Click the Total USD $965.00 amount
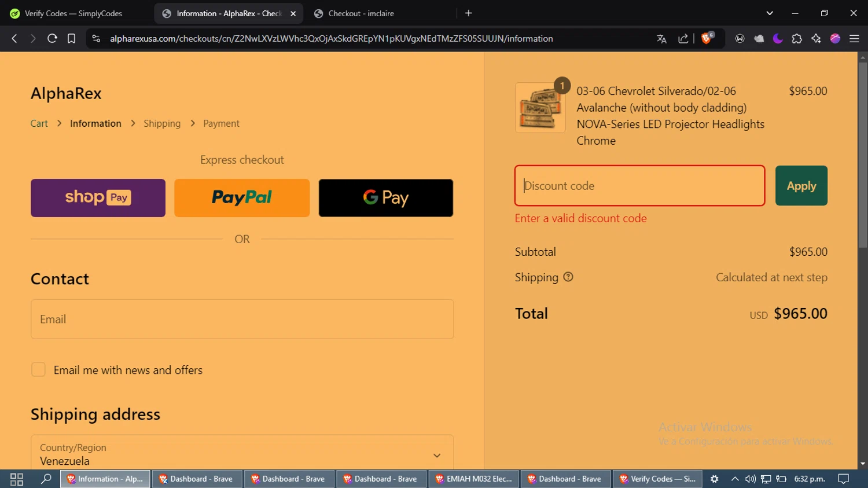The width and height of the screenshot is (868, 488). pyautogui.click(x=789, y=314)
